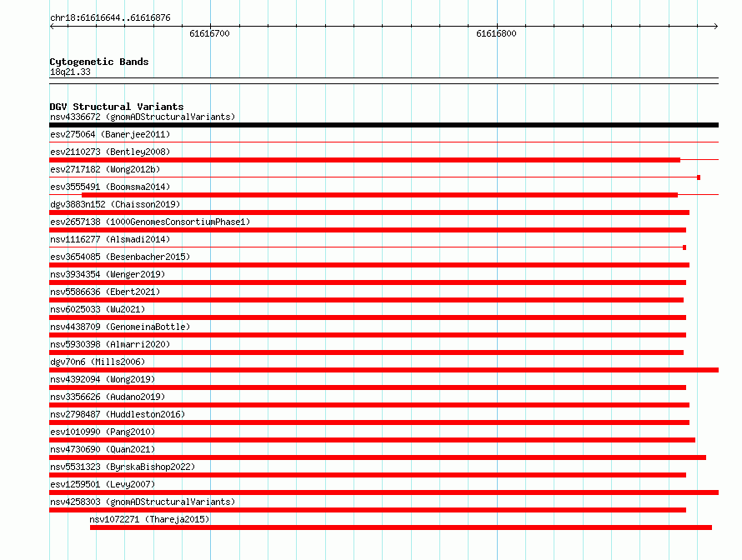The image size is (742, 560).
Task: Open variant esv1010990 (Pang2010)
Action: pyautogui.click(x=103, y=432)
